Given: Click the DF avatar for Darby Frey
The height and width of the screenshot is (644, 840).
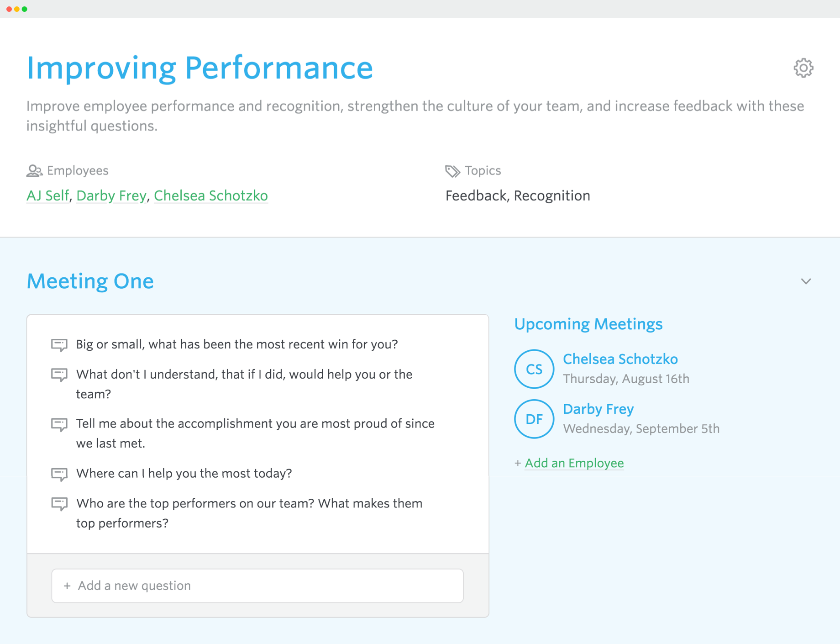Looking at the screenshot, I should click(534, 419).
